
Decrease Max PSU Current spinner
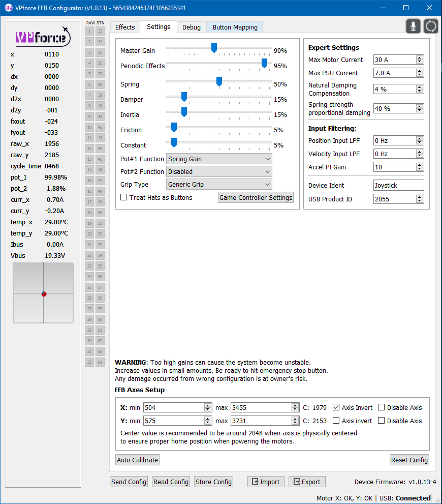(420, 75)
